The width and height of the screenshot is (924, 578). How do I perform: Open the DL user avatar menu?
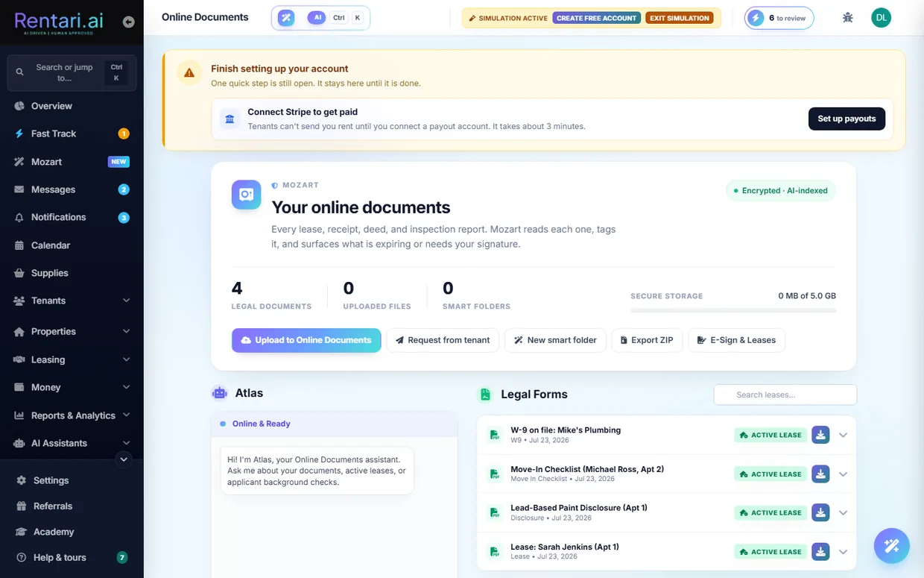[x=882, y=18]
